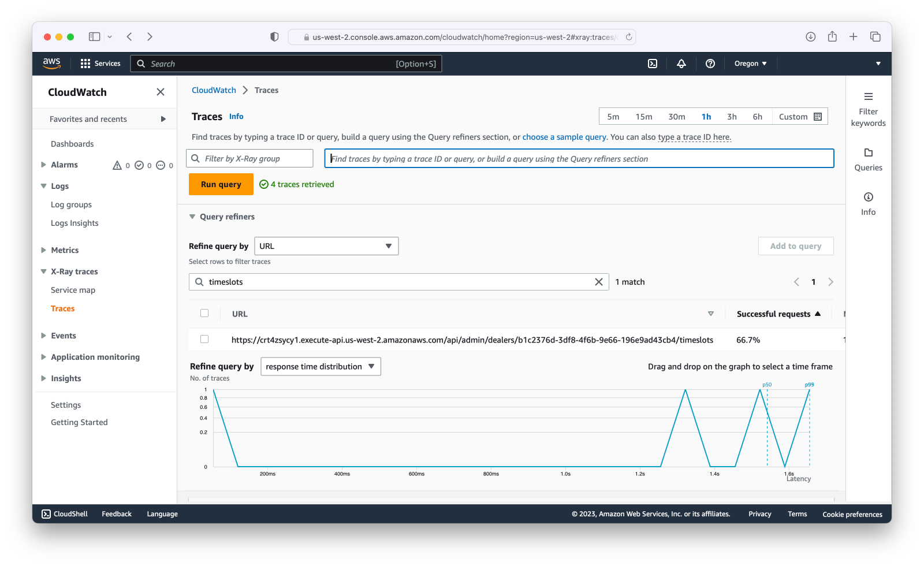Click the p50 marker on latency graph
The height and width of the screenshot is (566, 924).
coord(767,385)
